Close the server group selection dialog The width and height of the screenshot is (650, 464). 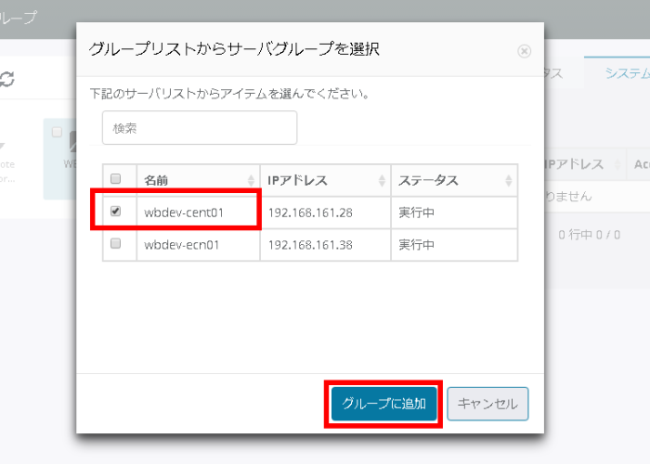point(524,51)
